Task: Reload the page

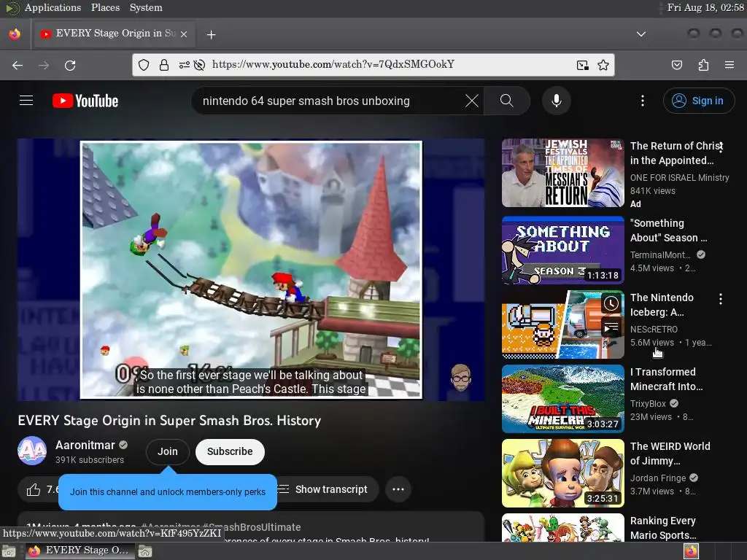Action: pyautogui.click(x=70, y=65)
